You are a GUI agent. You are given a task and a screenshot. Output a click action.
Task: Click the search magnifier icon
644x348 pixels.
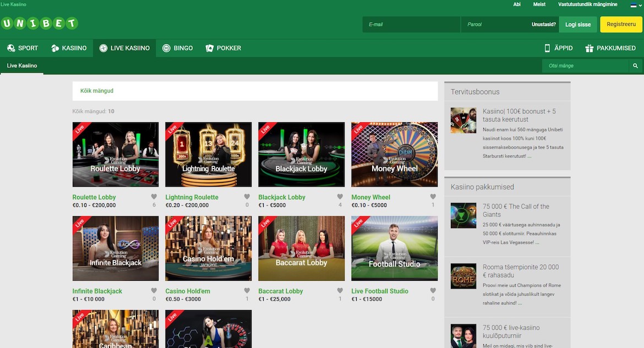635,66
